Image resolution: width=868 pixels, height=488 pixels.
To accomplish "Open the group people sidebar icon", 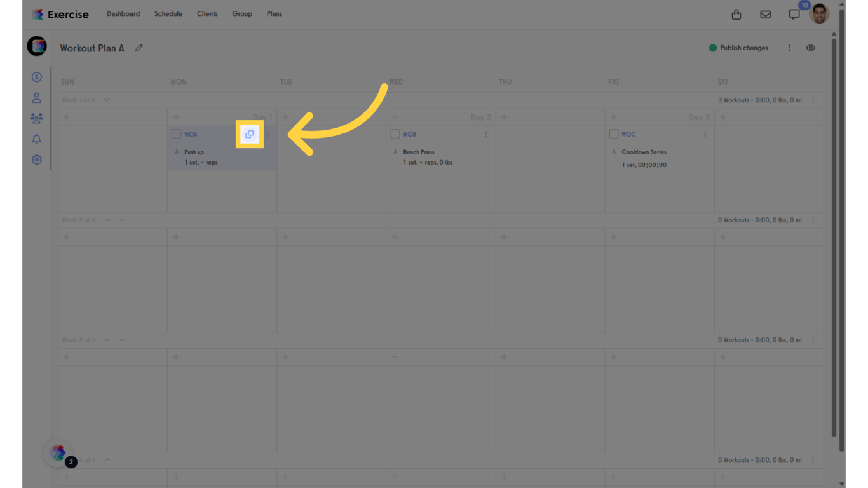I will tap(37, 118).
